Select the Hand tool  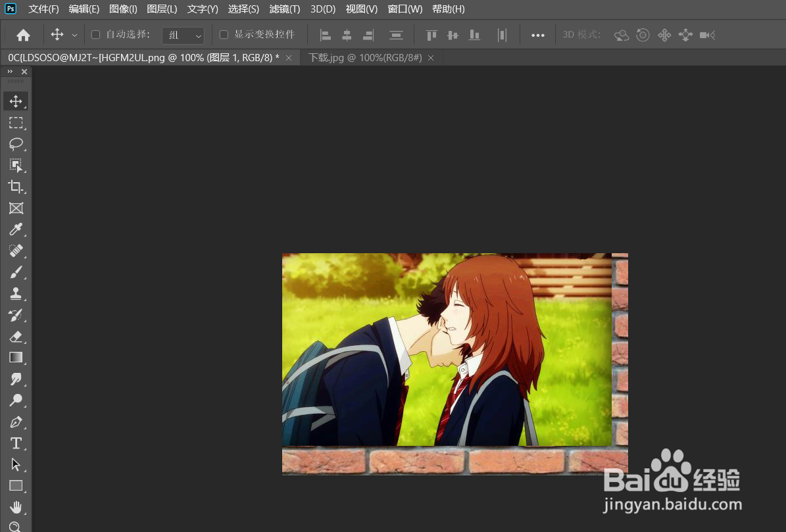[16, 508]
